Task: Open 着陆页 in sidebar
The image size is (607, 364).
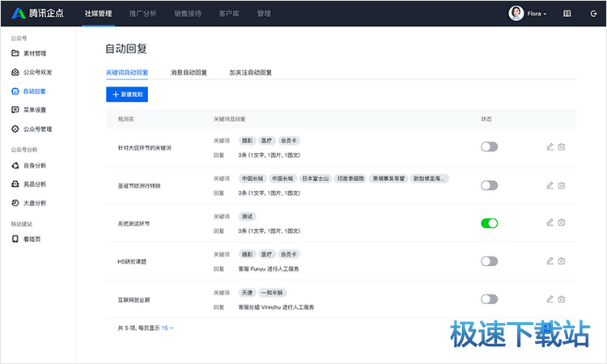Action: tap(27, 239)
